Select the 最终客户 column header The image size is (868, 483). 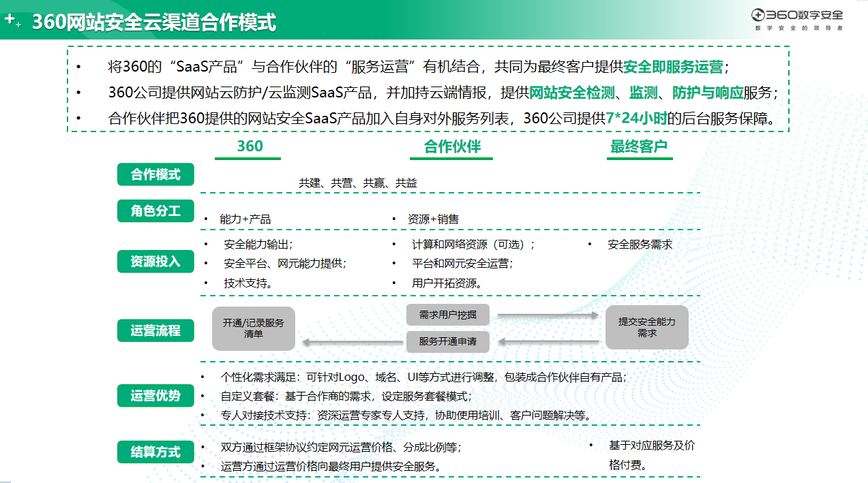click(x=639, y=146)
